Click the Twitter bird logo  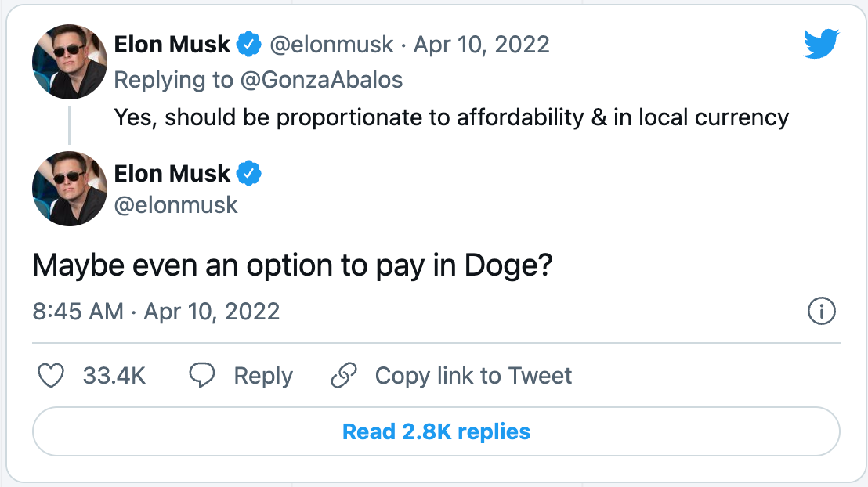pyautogui.click(x=821, y=44)
